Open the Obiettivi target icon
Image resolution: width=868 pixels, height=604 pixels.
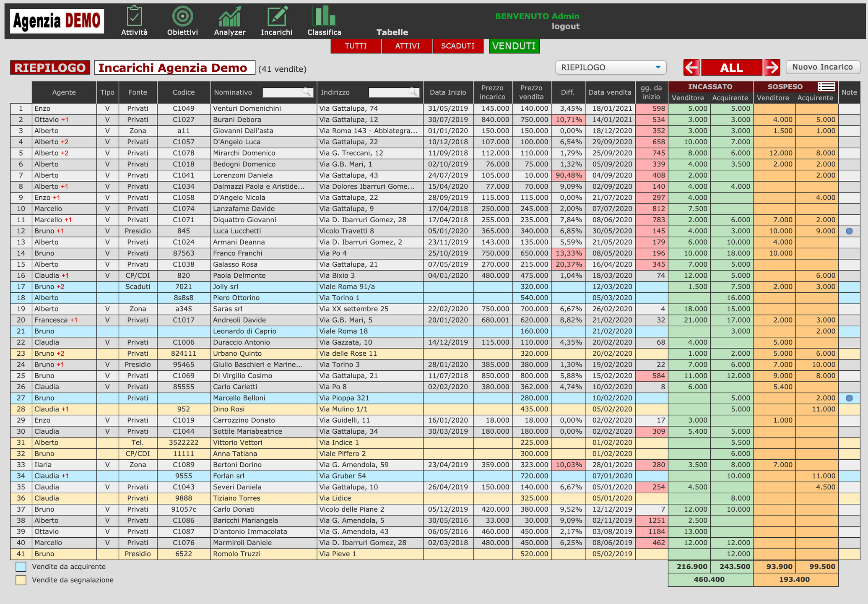tap(182, 16)
